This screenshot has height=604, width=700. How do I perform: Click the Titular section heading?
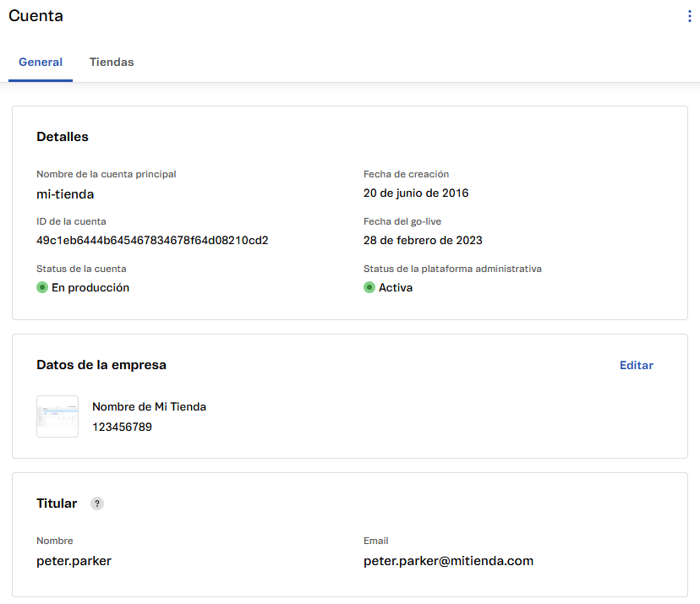click(x=57, y=503)
